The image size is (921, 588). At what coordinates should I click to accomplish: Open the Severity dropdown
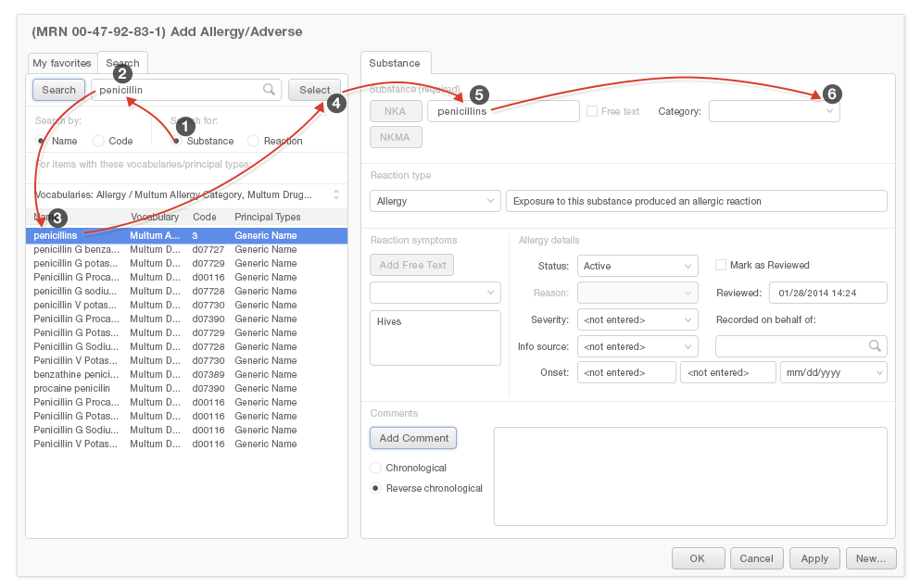(x=637, y=319)
